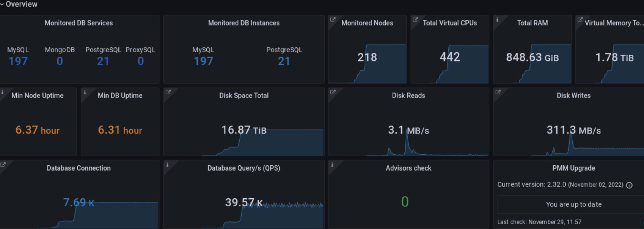The width and height of the screenshot is (644, 229).
Task: Show the Total RAM panel info icon
Action: [497, 20]
